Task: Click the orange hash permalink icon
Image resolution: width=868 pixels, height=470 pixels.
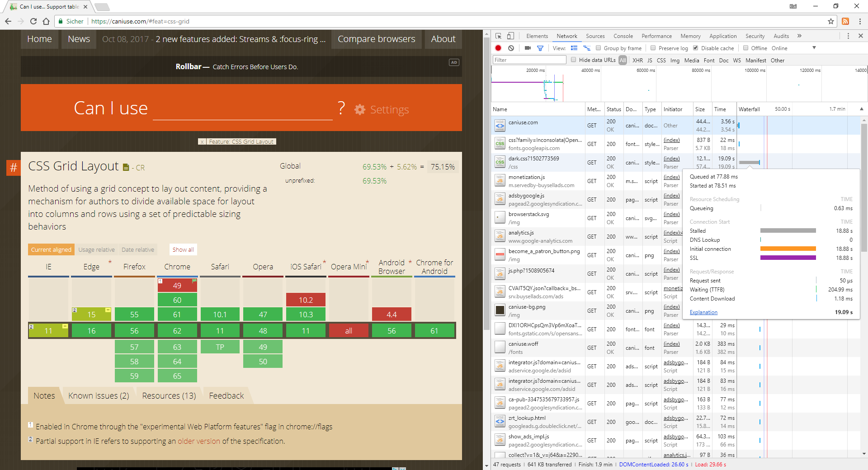Action: pos(14,168)
